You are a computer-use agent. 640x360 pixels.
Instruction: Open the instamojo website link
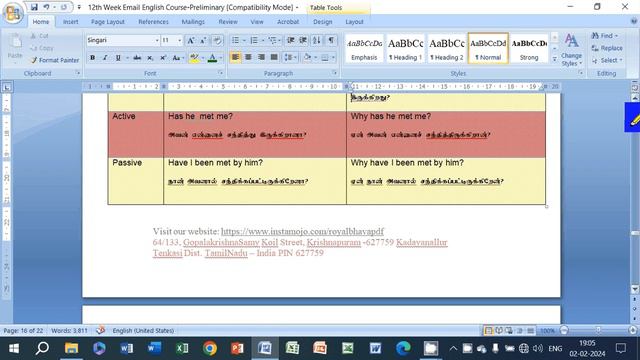302,231
